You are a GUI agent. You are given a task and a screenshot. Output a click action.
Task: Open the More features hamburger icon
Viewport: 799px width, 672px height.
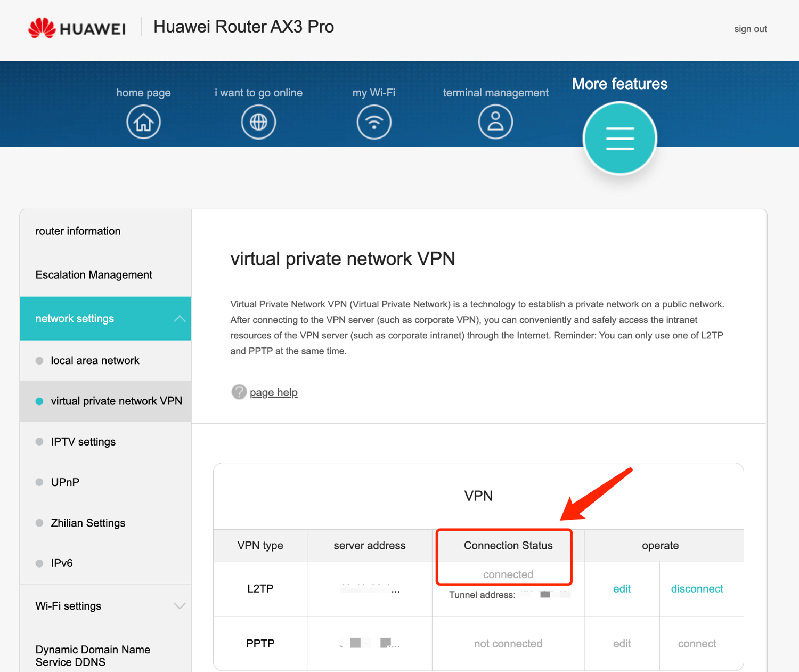(x=619, y=139)
